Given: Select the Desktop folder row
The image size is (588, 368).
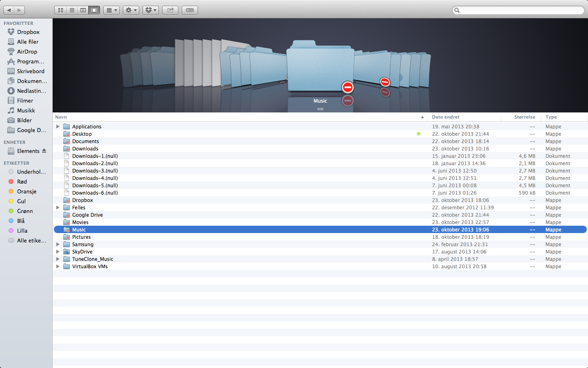Looking at the screenshot, I should click(x=320, y=134).
